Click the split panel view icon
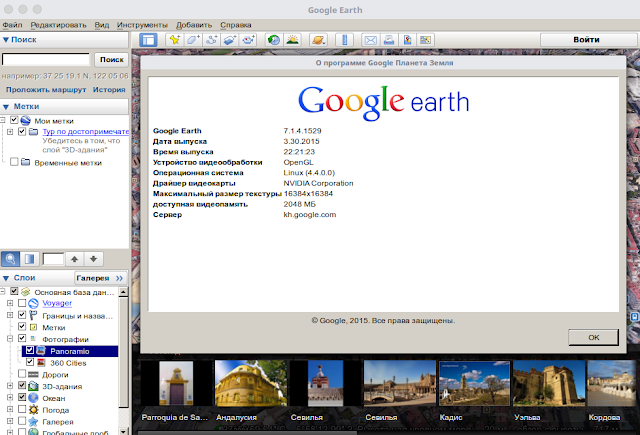 [x=29, y=259]
